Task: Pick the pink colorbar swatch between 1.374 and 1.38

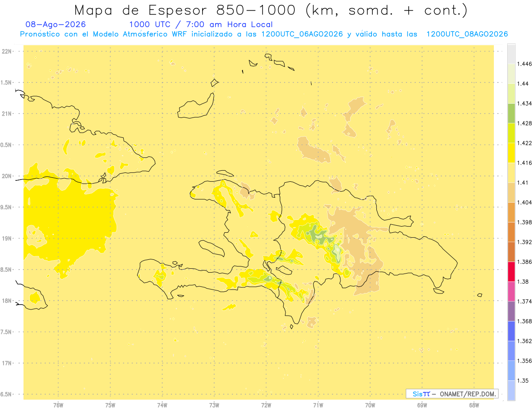Action: click(511, 292)
